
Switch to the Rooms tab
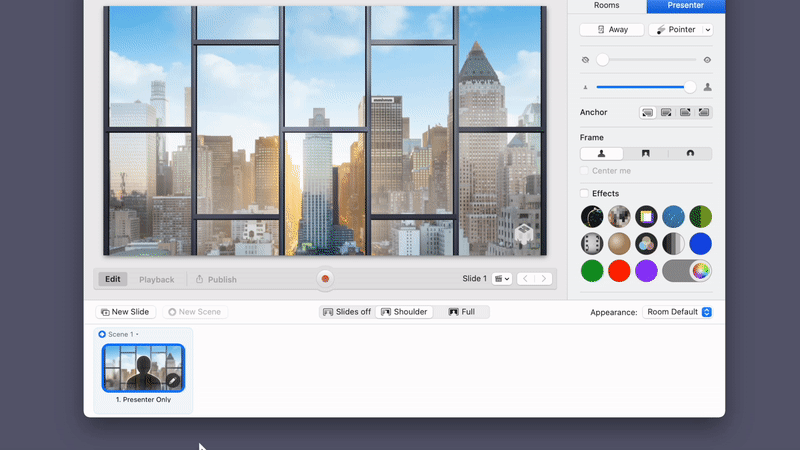point(607,5)
